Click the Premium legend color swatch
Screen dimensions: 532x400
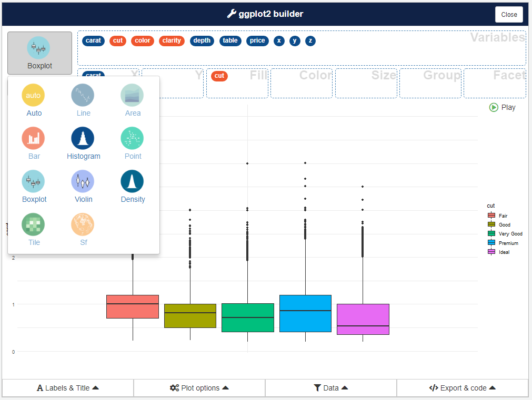point(491,243)
